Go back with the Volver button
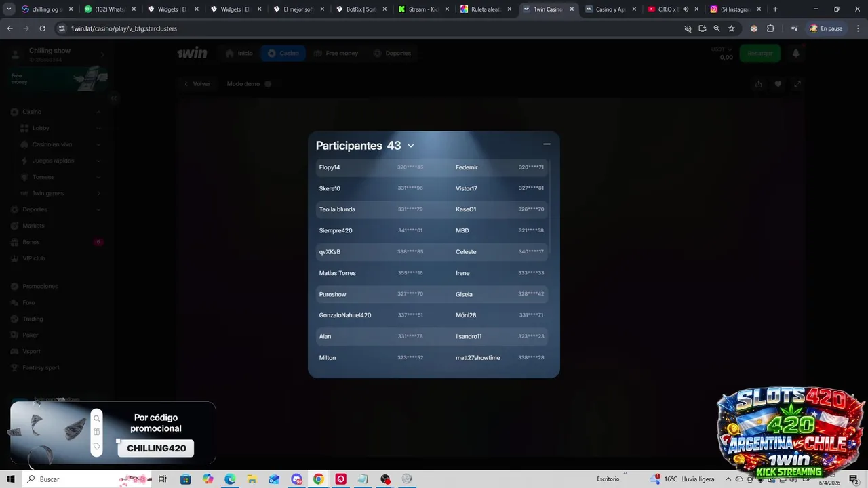Image resolution: width=868 pixels, height=488 pixels. click(x=197, y=84)
